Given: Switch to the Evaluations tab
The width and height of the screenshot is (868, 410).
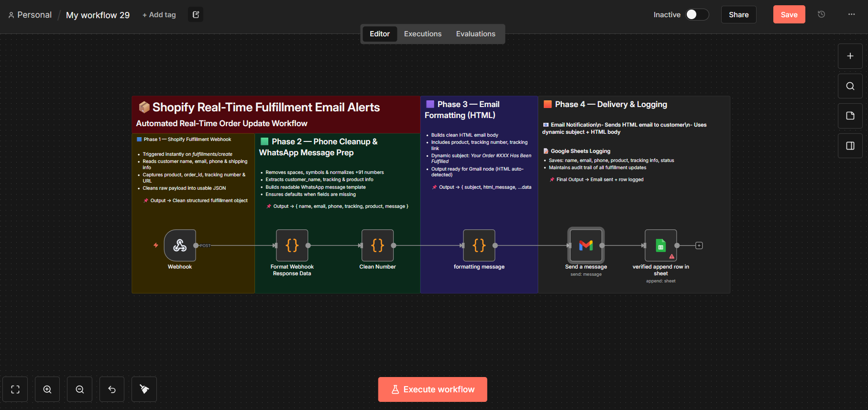Looking at the screenshot, I should pos(475,34).
